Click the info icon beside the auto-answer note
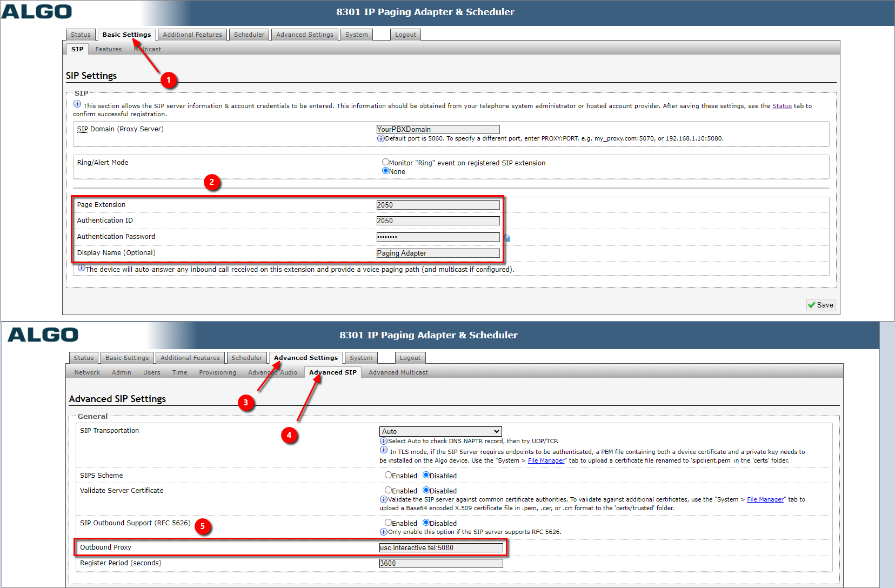The width and height of the screenshot is (895, 588). point(81,268)
